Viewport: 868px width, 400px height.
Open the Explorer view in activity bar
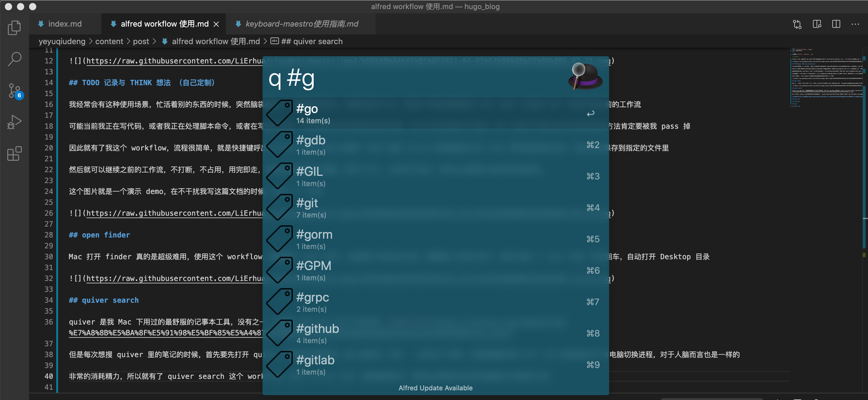(14, 27)
